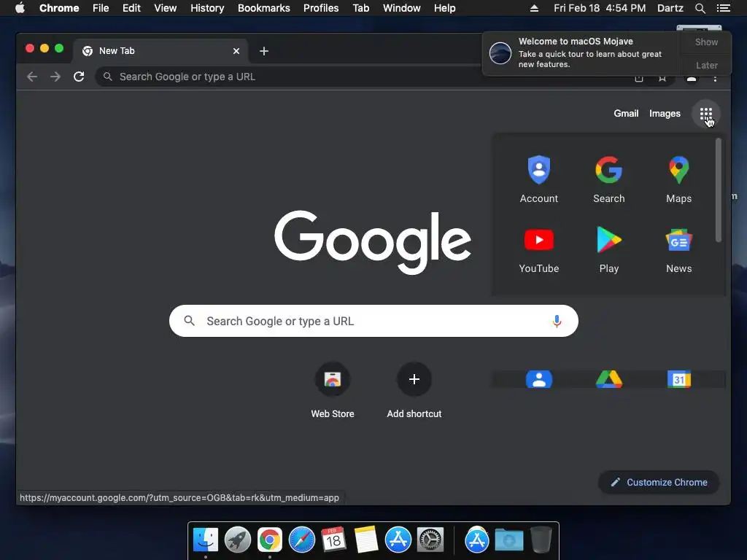This screenshot has height=560, width=747.
Task: Click the Welcome to macOS Mojave notification
Action: pos(581,52)
